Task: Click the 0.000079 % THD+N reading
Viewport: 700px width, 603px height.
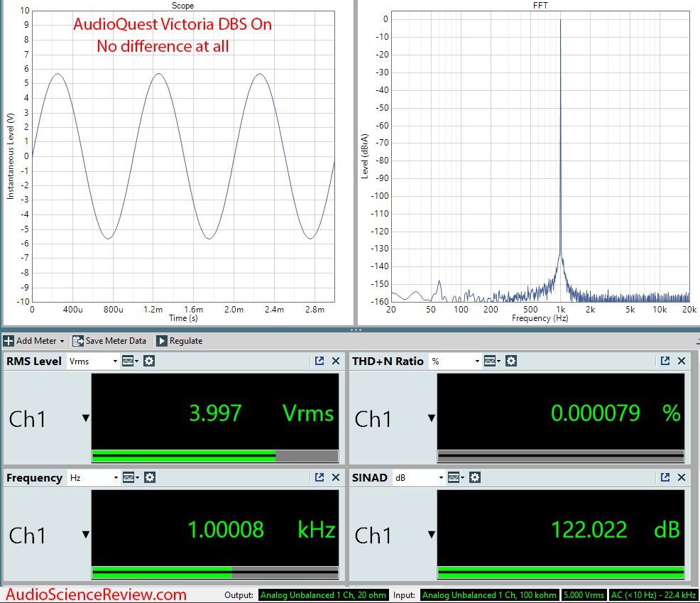Action: [x=616, y=413]
